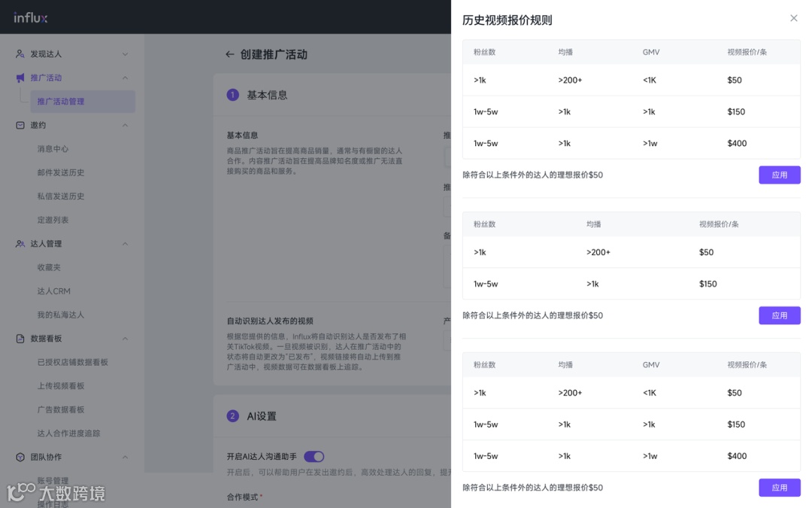
Task: Apply the second pricing rule with 应用
Action: [780, 315]
